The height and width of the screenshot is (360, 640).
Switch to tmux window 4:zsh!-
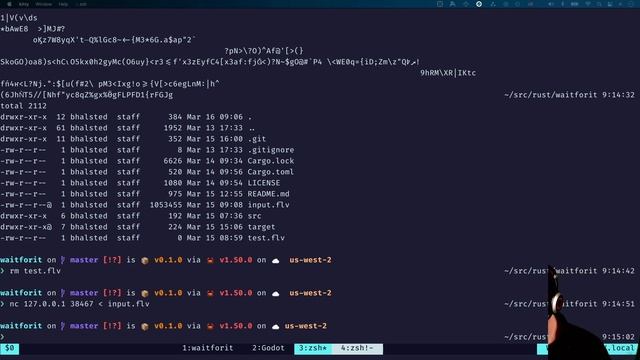(357, 348)
